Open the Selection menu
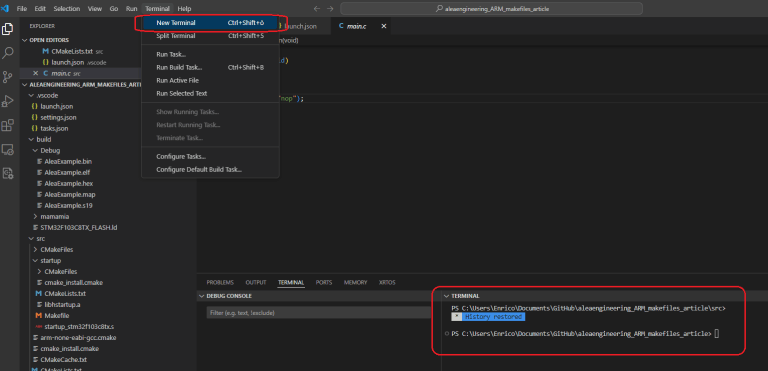 point(67,9)
